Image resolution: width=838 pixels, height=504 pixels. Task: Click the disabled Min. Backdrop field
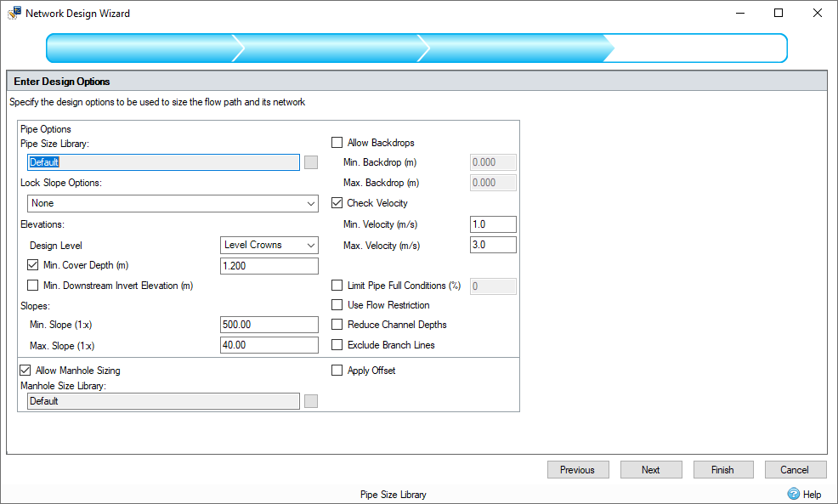tap(493, 162)
